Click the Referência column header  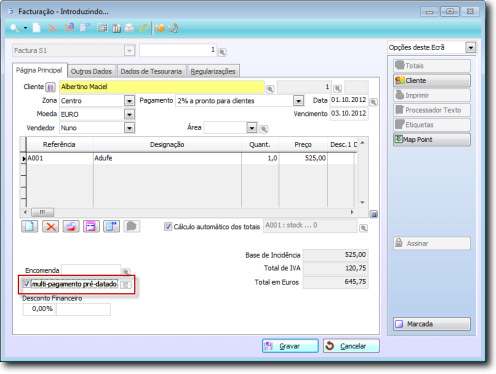click(59, 145)
